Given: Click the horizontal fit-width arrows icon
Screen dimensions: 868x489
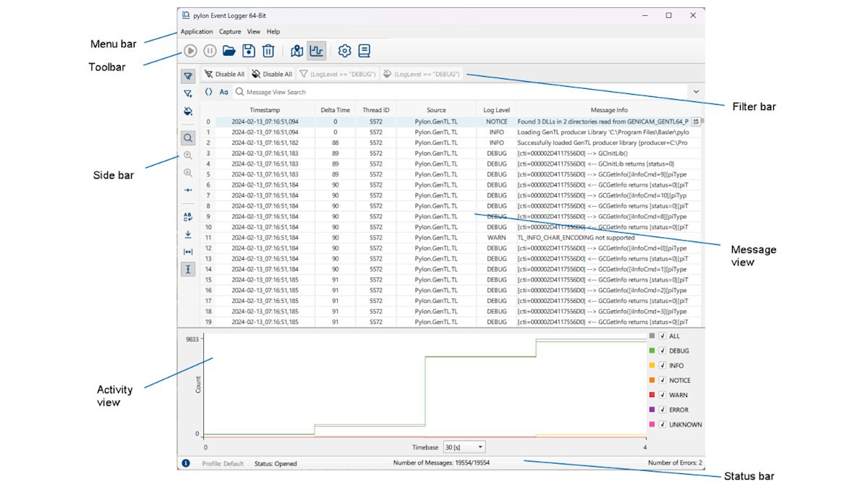Looking at the screenshot, I should pyautogui.click(x=188, y=252).
